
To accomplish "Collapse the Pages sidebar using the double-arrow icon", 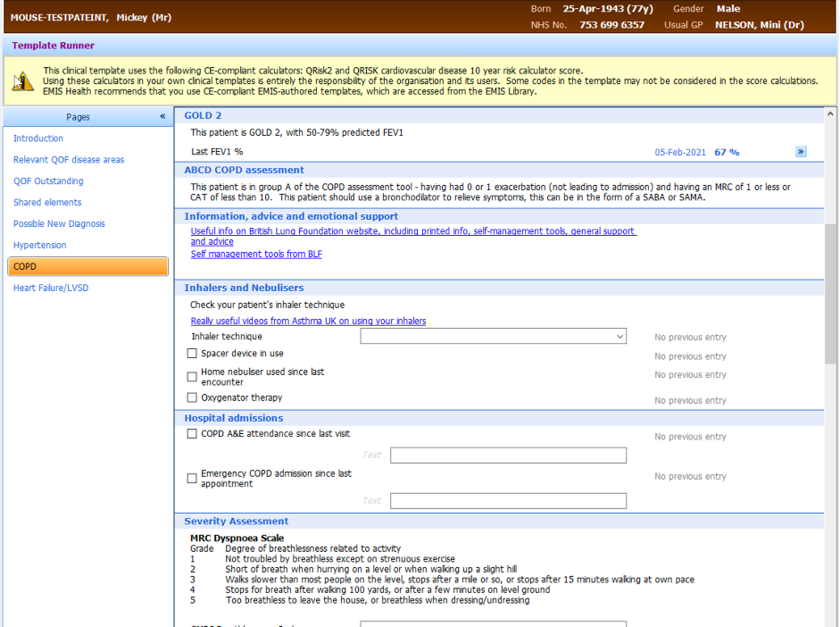I will [x=163, y=116].
